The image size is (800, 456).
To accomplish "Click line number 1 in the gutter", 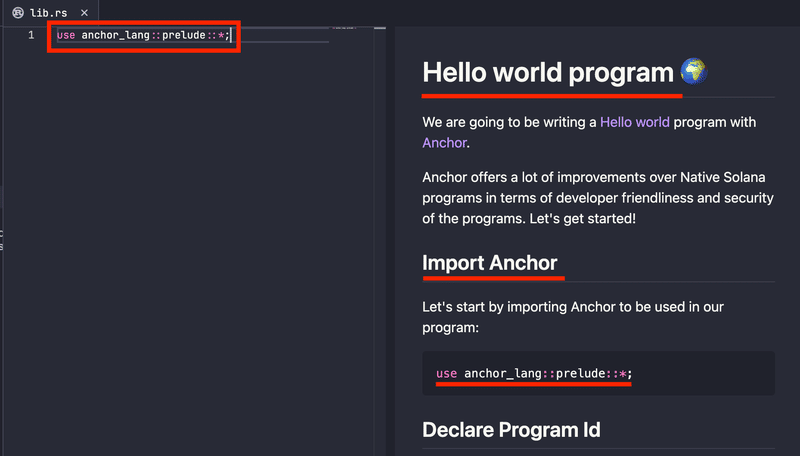I will click(x=31, y=35).
